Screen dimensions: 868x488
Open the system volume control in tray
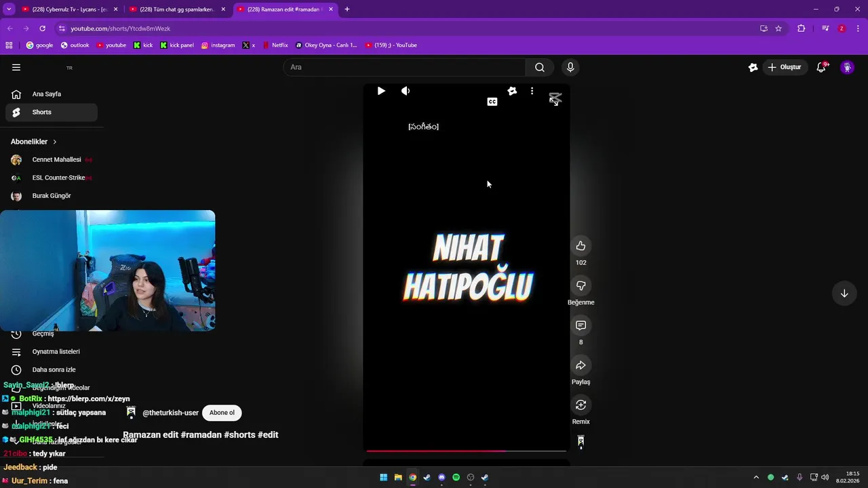pos(825,477)
